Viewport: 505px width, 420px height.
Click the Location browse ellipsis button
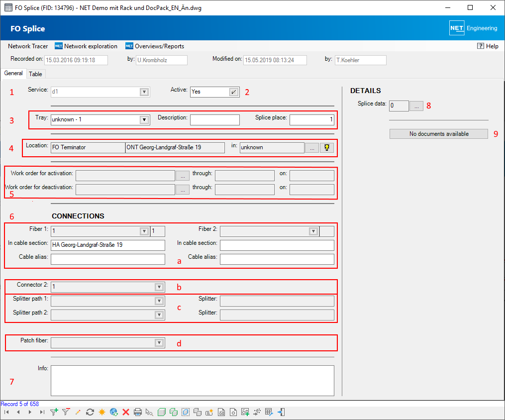click(312, 147)
